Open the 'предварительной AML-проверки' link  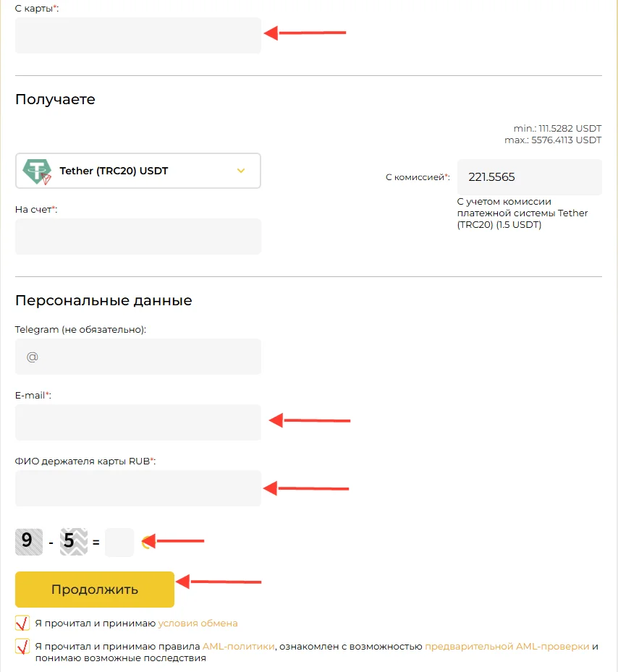pyautogui.click(x=507, y=646)
